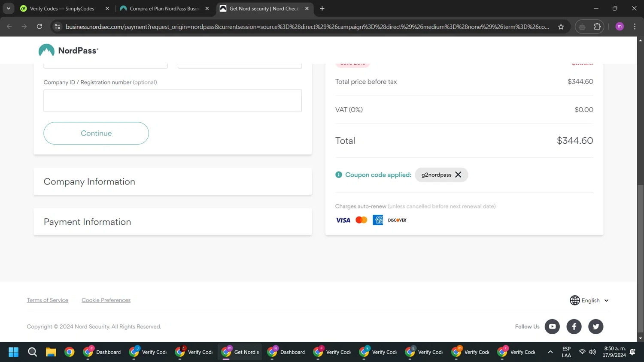Viewport: 644px width, 362px height.
Task: Open the notification center icon
Action: click(632, 352)
